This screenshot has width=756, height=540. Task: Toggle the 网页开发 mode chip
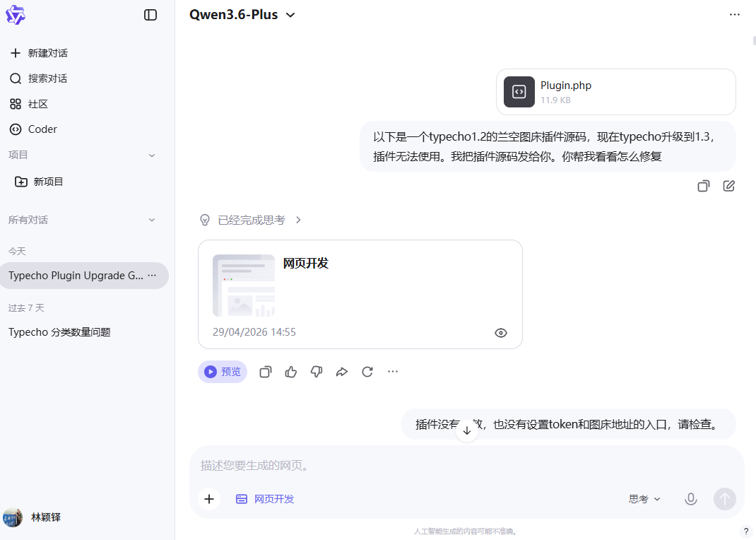click(x=265, y=499)
